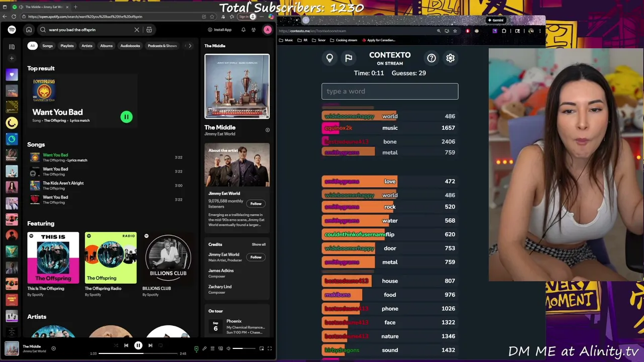Pause the Want You Bad top result
The width and height of the screenshot is (644, 362).
[x=126, y=117]
